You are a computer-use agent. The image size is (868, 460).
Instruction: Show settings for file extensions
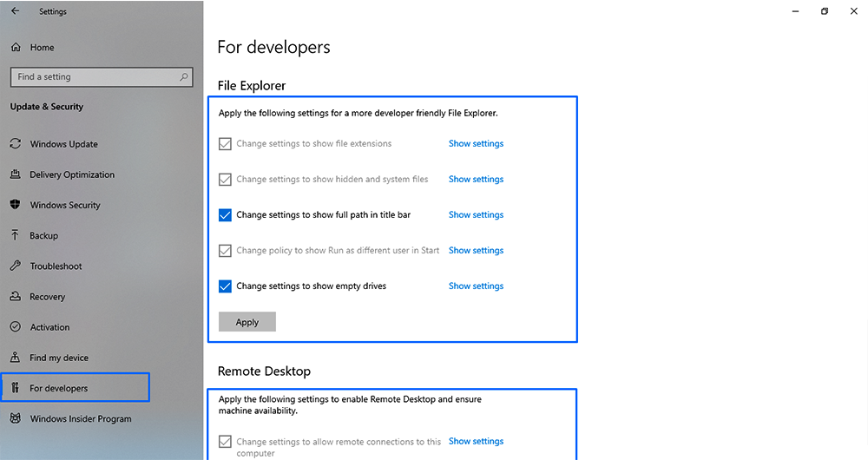(x=476, y=143)
